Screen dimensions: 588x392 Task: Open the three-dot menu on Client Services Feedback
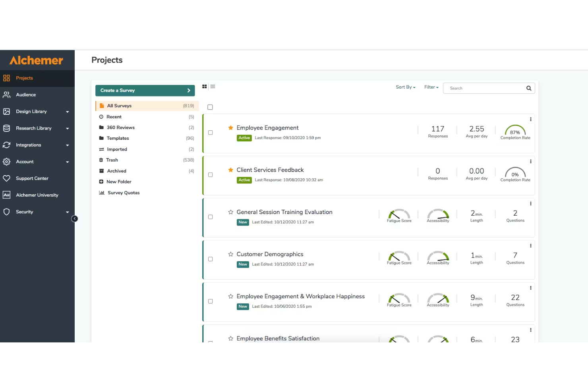[531, 161]
